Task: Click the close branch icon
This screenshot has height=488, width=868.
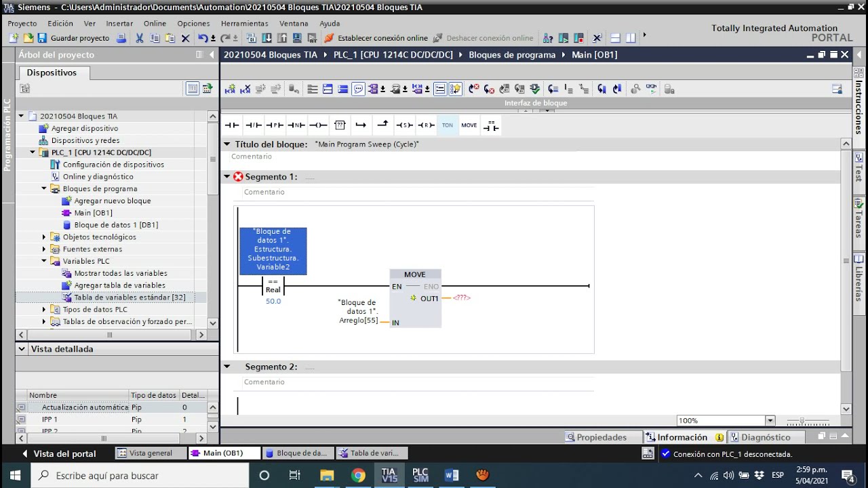Action: tap(382, 125)
